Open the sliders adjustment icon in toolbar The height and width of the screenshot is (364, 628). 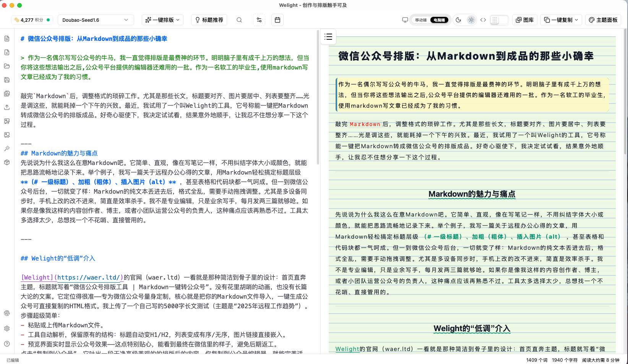point(259,20)
